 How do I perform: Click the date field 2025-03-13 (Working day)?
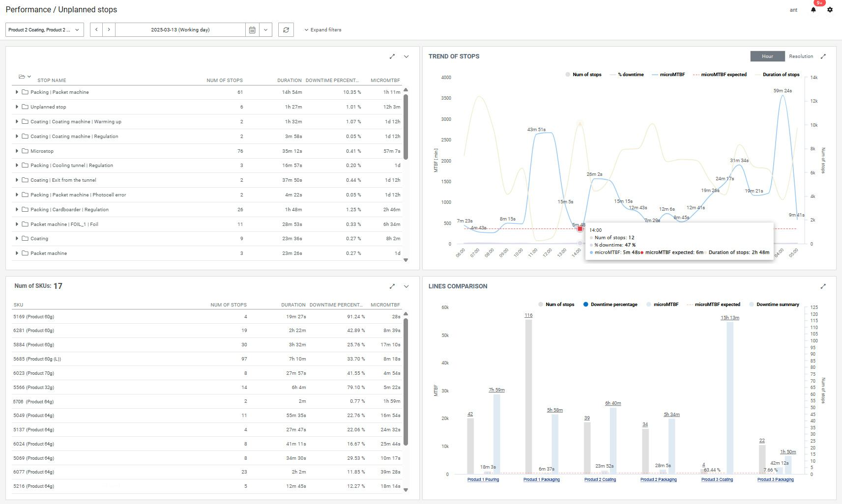(180, 30)
